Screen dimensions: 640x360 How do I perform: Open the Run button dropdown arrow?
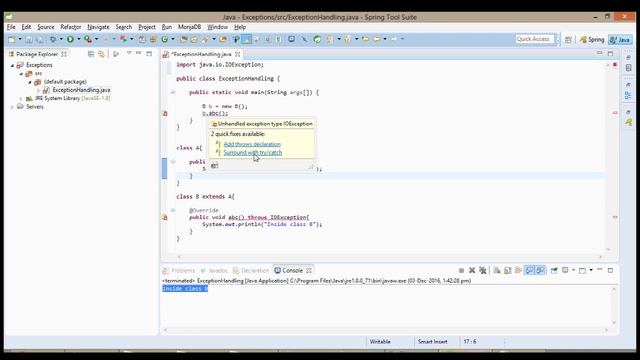pos(78,39)
